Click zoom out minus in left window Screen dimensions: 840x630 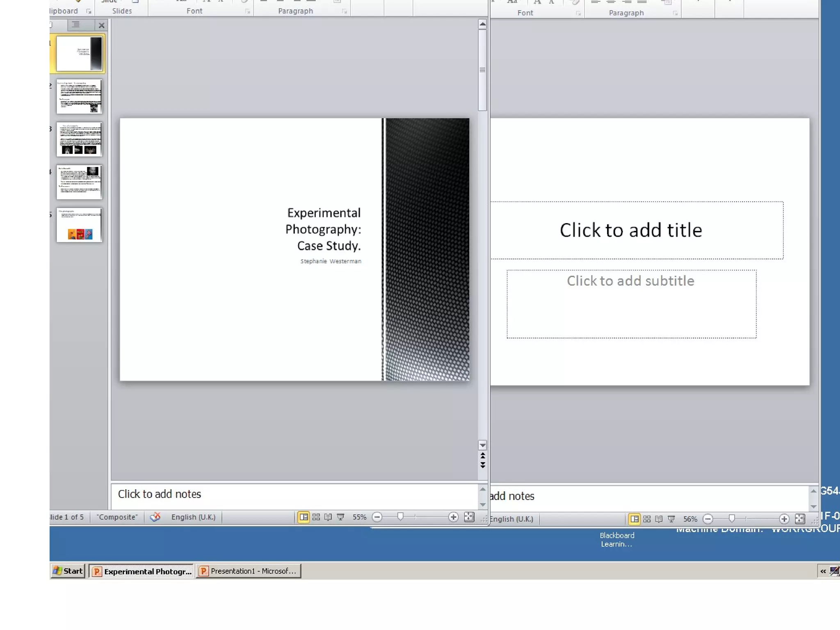[377, 517]
